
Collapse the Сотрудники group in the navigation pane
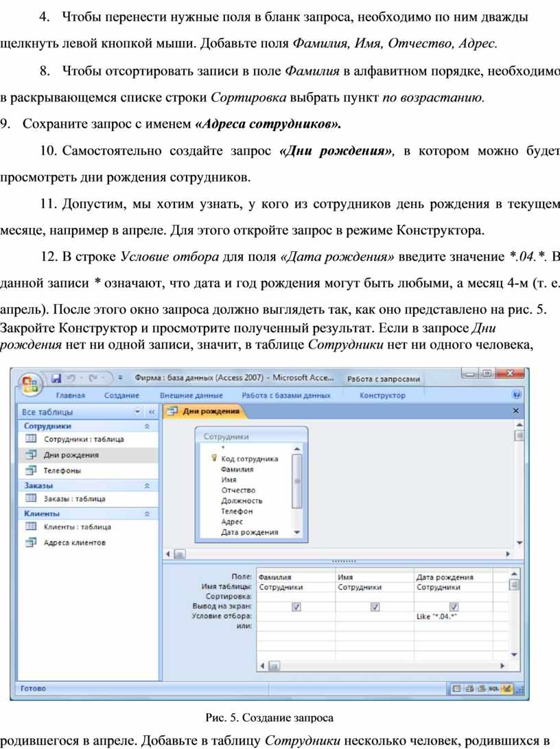tap(147, 426)
